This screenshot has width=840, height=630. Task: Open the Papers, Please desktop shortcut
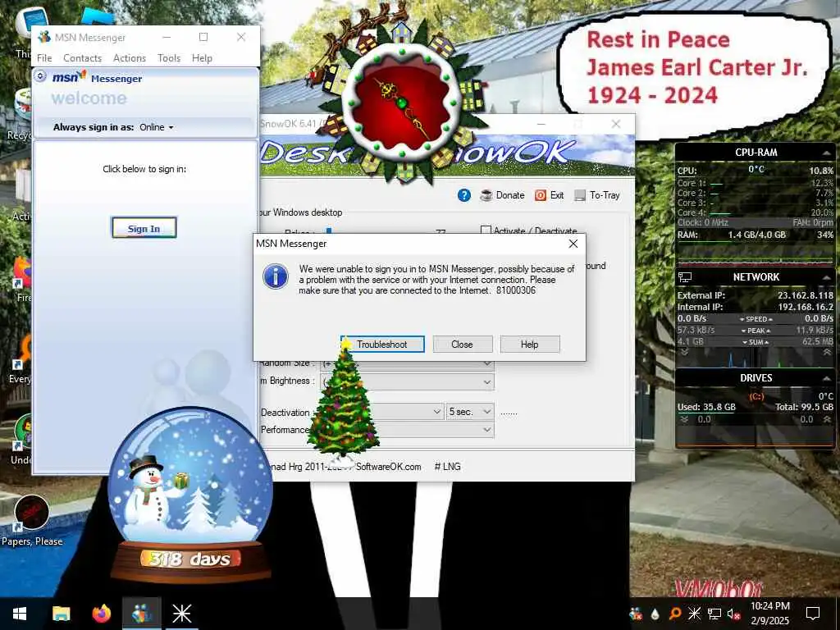pos(32,521)
